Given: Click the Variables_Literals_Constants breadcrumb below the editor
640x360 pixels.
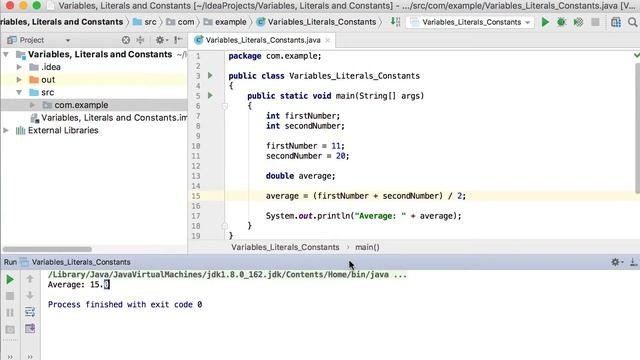Looking at the screenshot, I should pos(285,247).
